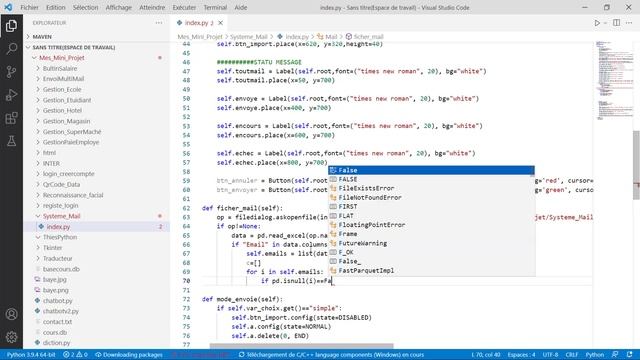Collapse the SANS TITRE workspace section
The image size is (640, 360).
tap(73, 47)
